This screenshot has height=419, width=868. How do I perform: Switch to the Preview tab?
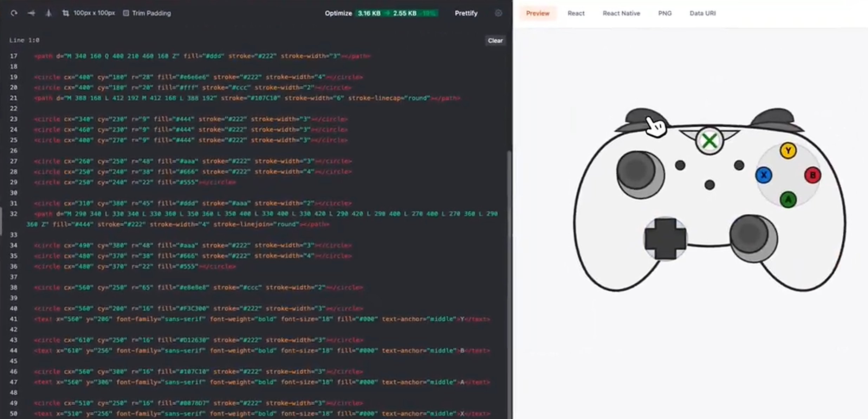pos(538,13)
